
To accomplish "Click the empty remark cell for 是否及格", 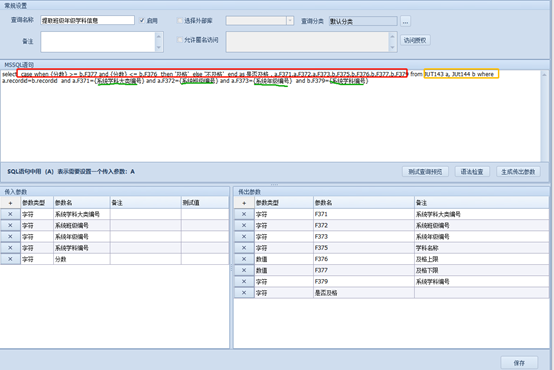I will (x=482, y=293).
